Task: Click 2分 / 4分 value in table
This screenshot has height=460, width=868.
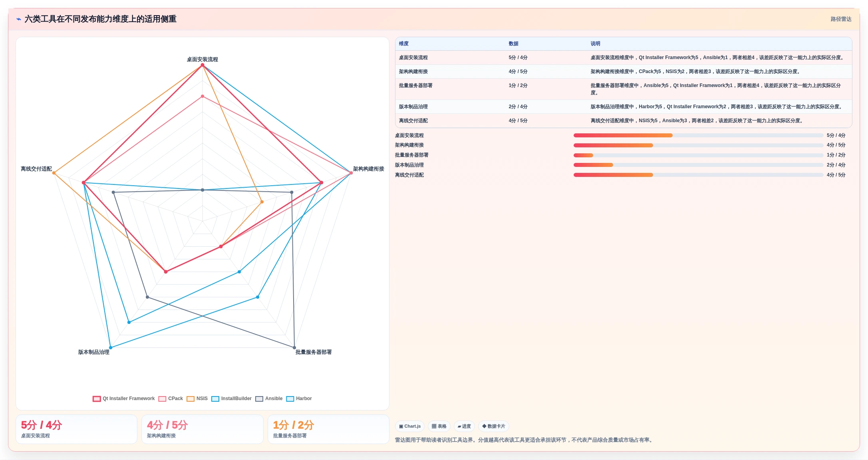Action: [518, 107]
